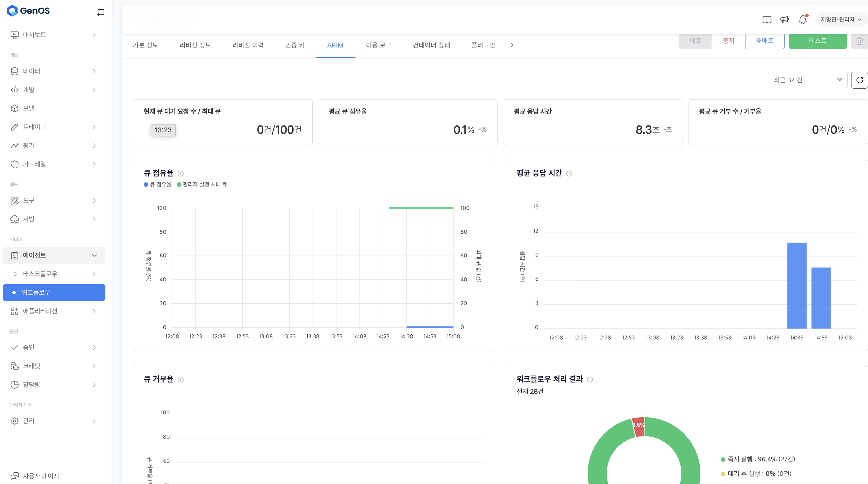The width and height of the screenshot is (868, 484).
Task: Click the 서빙 cloud icon
Action: [14, 219]
